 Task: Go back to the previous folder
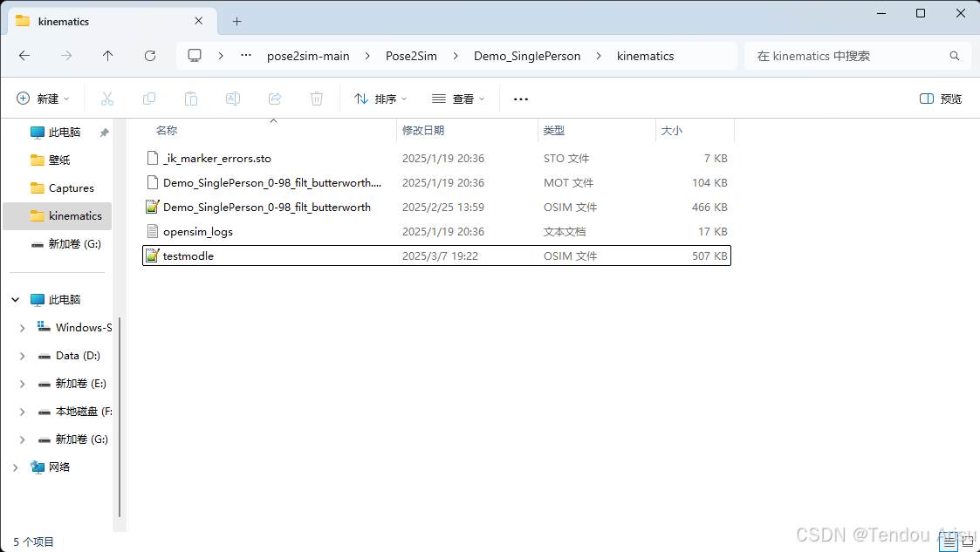pyautogui.click(x=24, y=56)
